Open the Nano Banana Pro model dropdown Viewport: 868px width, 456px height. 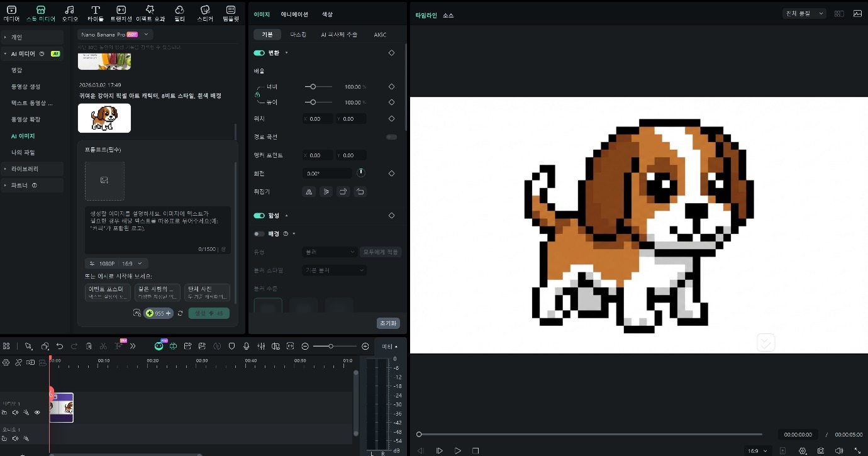115,35
